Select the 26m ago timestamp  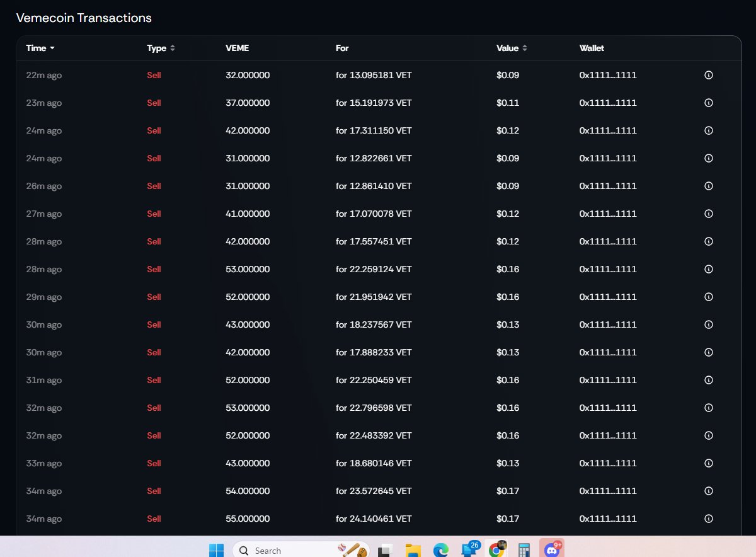pos(44,187)
